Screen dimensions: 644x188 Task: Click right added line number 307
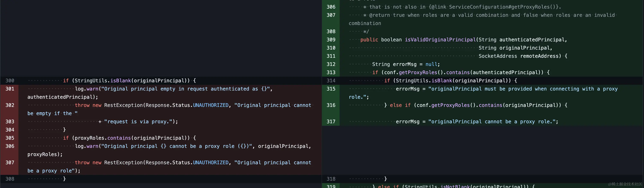coord(331,15)
